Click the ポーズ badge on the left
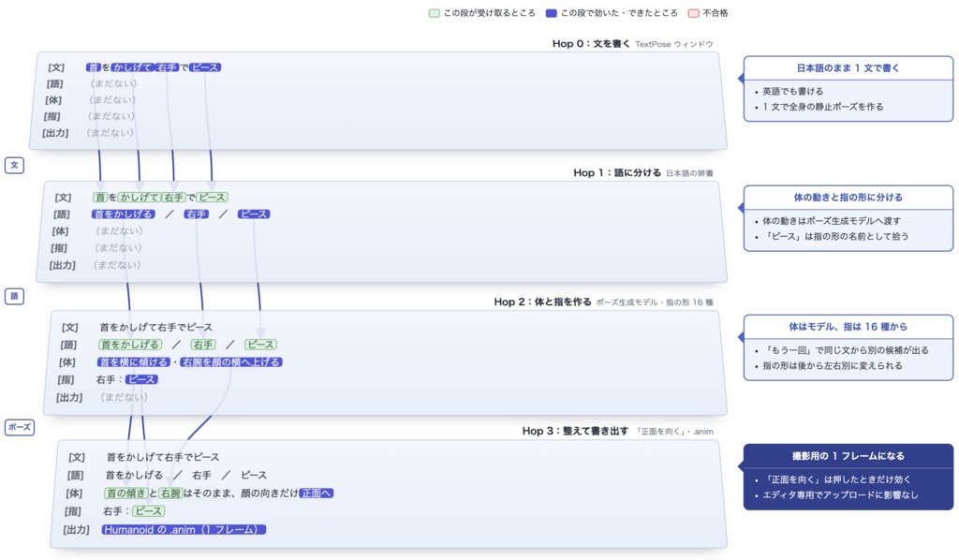This screenshot has width=959, height=560. (20, 427)
